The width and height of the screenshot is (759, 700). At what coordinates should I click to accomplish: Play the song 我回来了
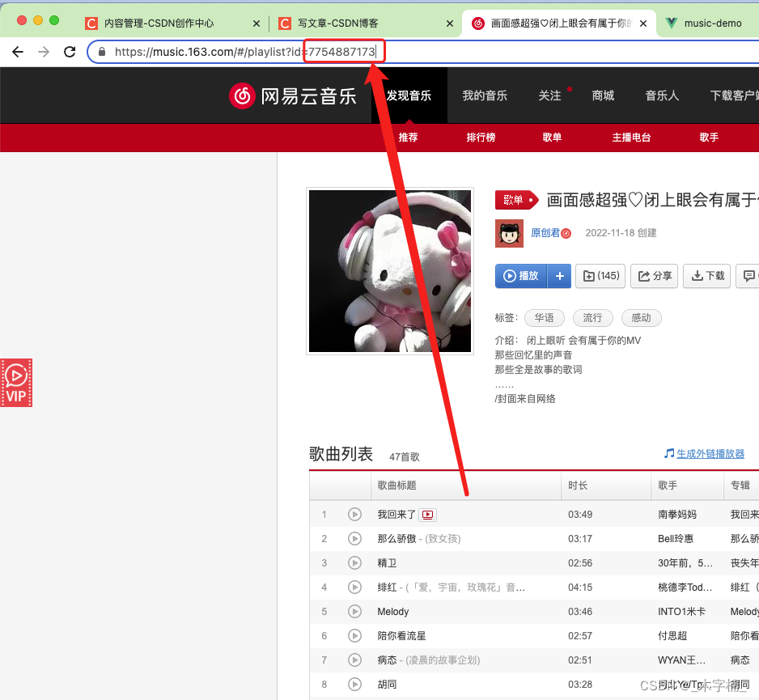click(354, 514)
